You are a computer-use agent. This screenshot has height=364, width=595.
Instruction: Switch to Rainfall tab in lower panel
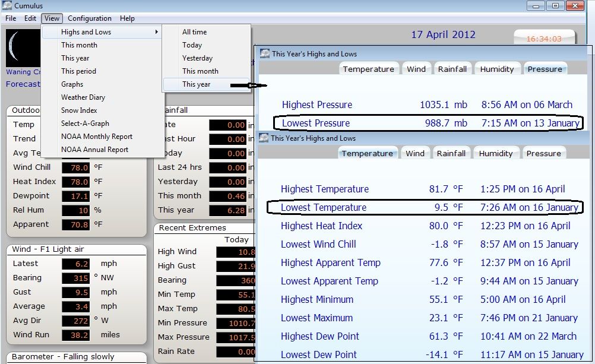(450, 153)
